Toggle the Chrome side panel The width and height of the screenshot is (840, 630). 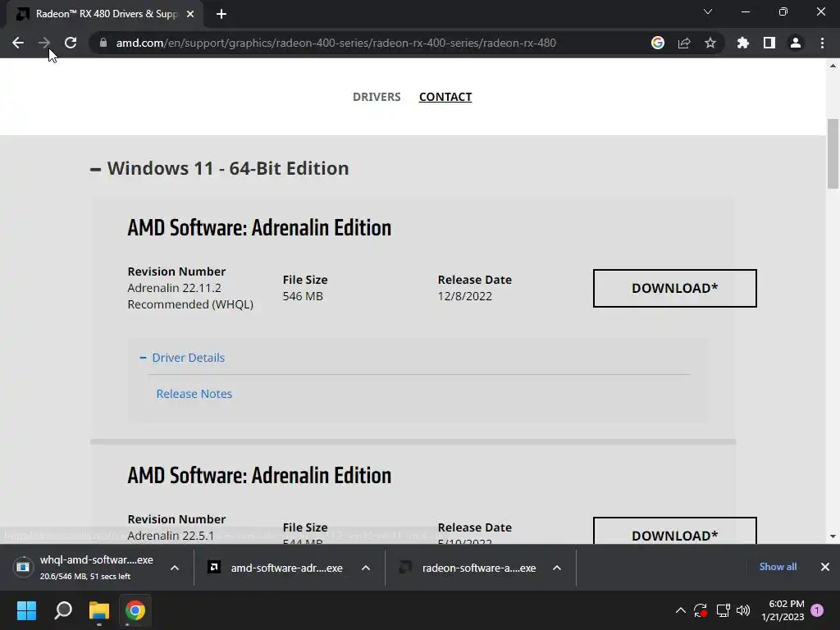click(769, 43)
